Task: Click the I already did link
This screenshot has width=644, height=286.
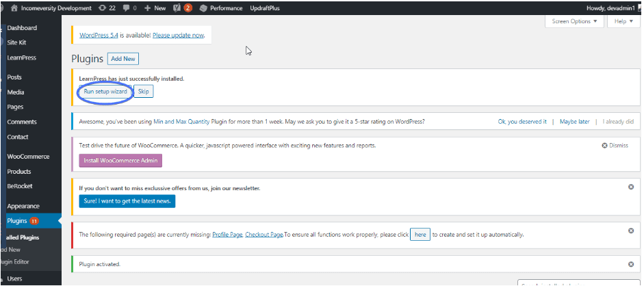Action: [618, 122]
